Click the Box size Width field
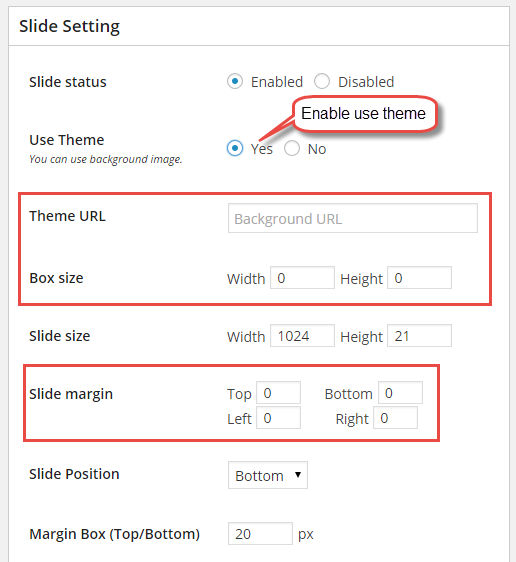The height and width of the screenshot is (562, 516). tap(302, 278)
